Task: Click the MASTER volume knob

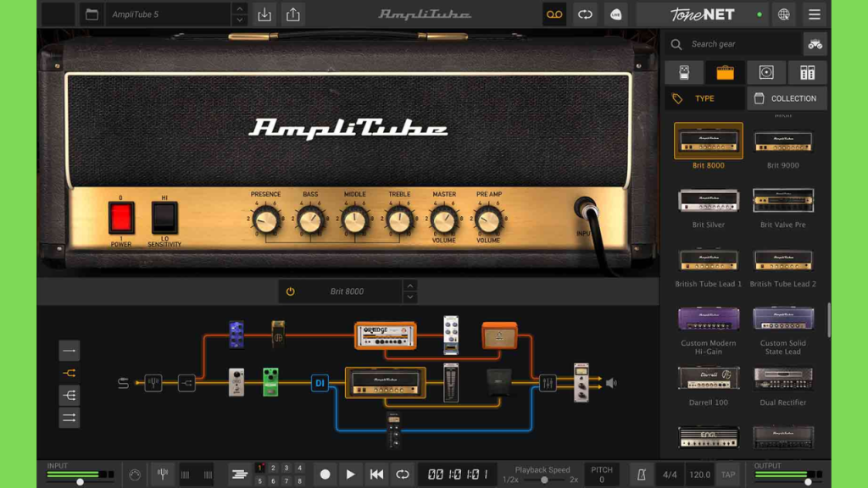Action: tap(444, 221)
